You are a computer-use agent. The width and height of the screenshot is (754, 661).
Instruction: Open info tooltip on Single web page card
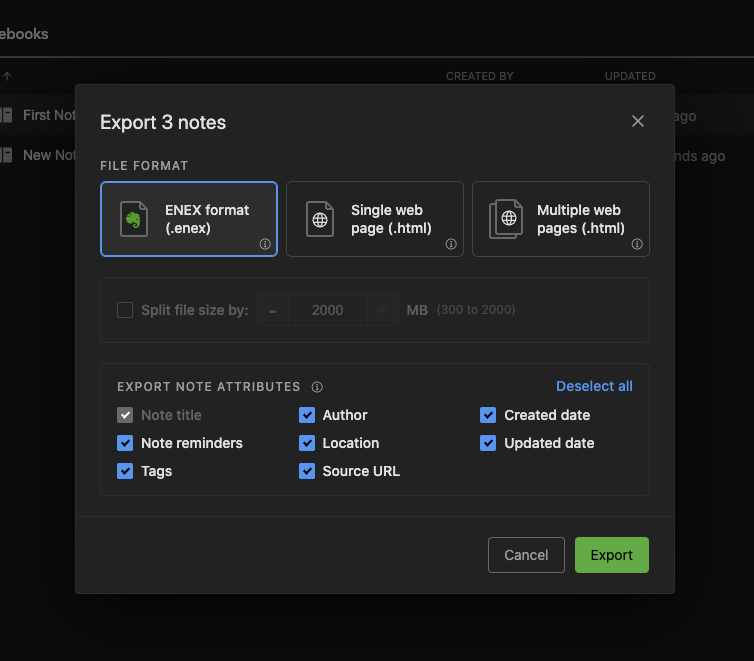(451, 244)
